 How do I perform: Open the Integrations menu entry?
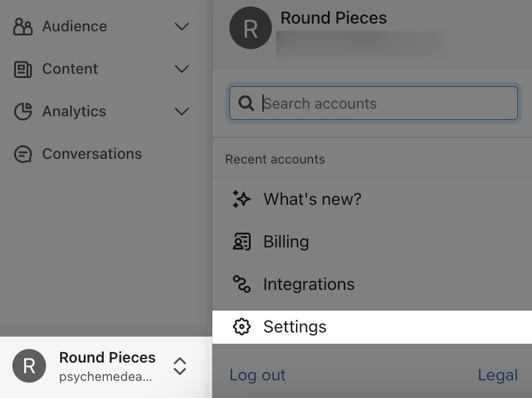[308, 284]
